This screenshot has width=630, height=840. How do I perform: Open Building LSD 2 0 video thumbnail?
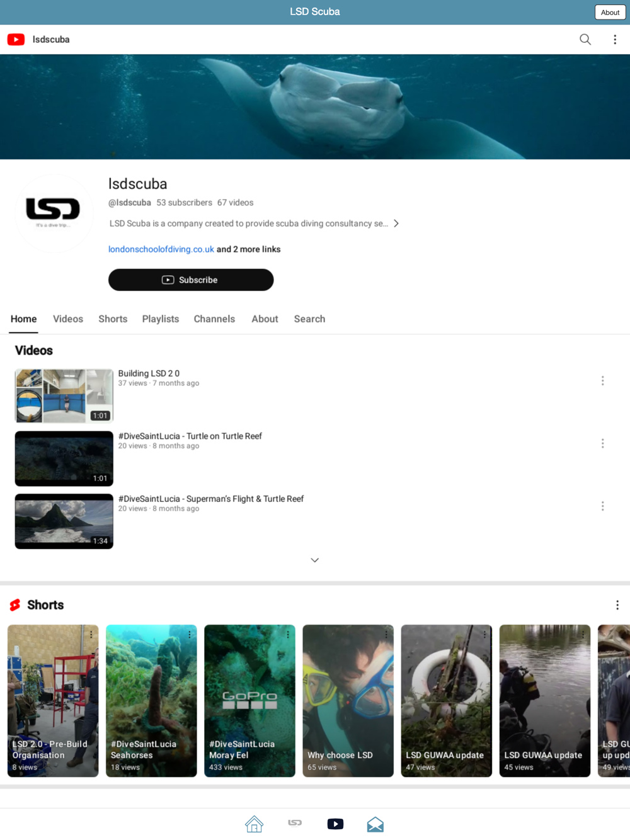tap(64, 395)
